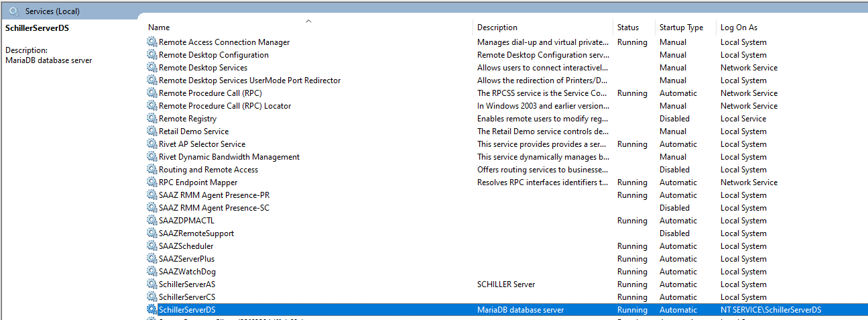Select the Retail Demo Service row name
The image size is (868, 320).
(194, 131)
